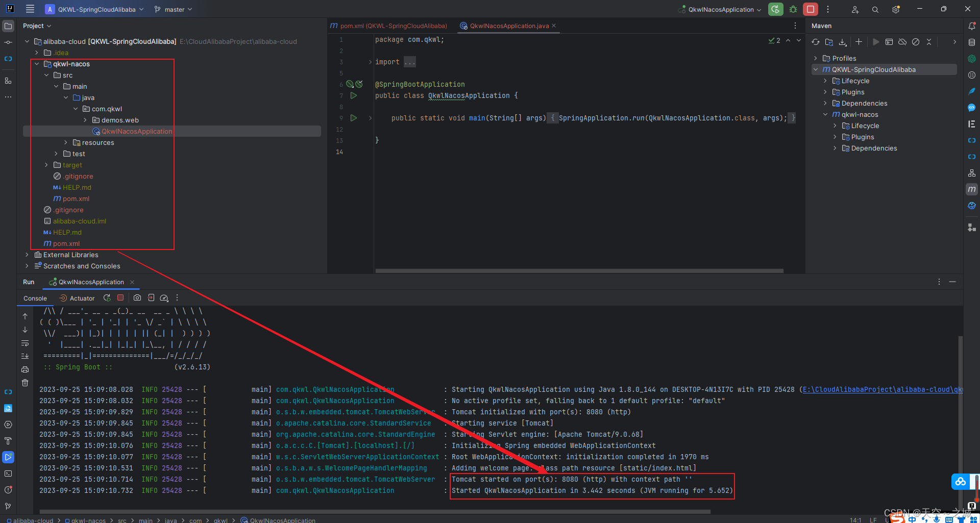
Task: Execute Maven goal icon in Maven toolbar
Action: (889, 42)
